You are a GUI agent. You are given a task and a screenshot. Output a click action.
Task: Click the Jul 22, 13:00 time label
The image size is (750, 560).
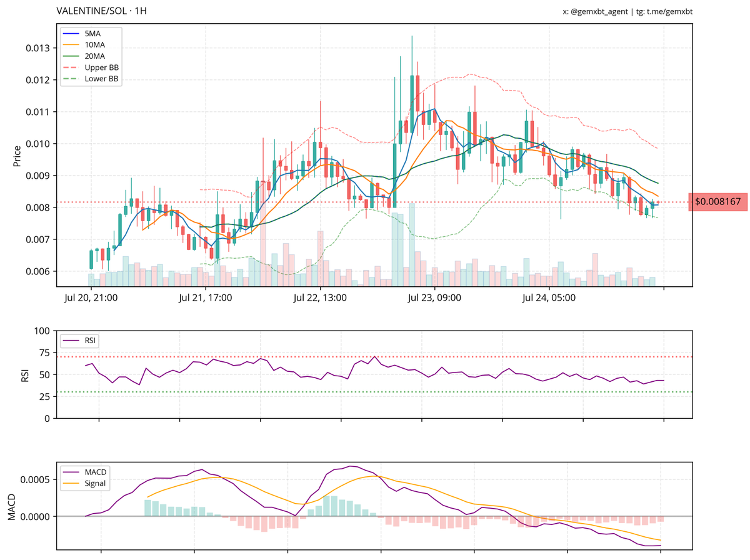(320, 298)
